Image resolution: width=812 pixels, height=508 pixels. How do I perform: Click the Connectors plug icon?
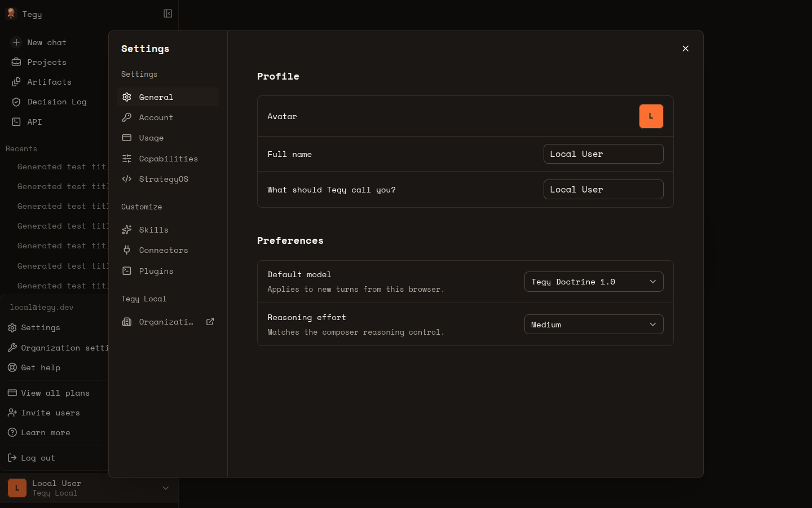tap(127, 250)
